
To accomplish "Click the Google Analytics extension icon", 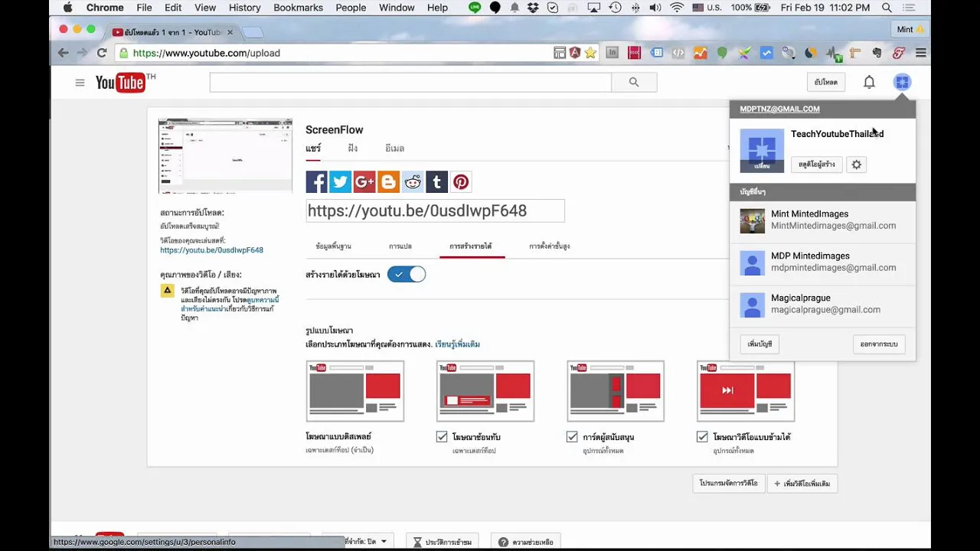I will (x=700, y=53).
